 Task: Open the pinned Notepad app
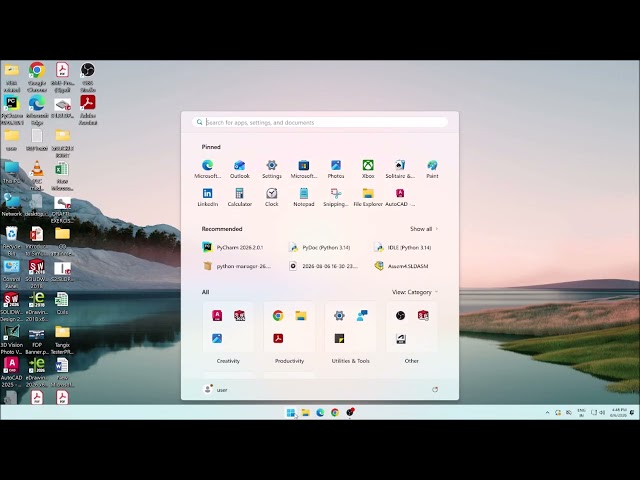coord(304,197)
